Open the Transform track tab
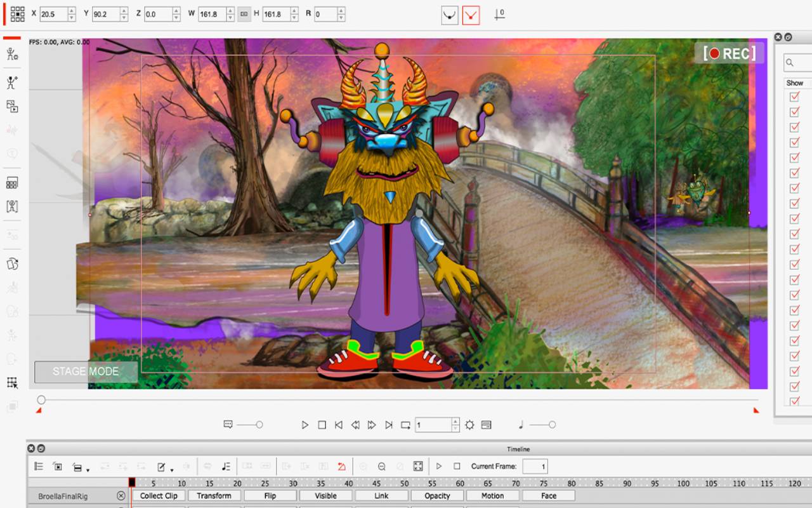812x508 pixels. (x=214, y=496)
